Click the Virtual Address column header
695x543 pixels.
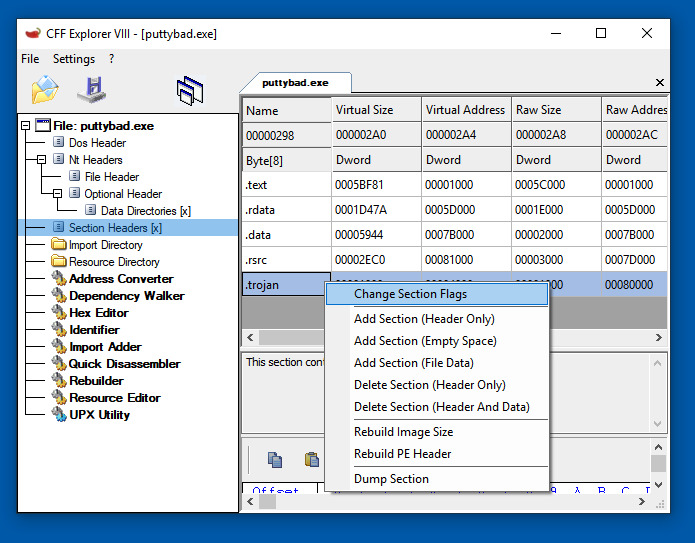(x=465, y=110)
